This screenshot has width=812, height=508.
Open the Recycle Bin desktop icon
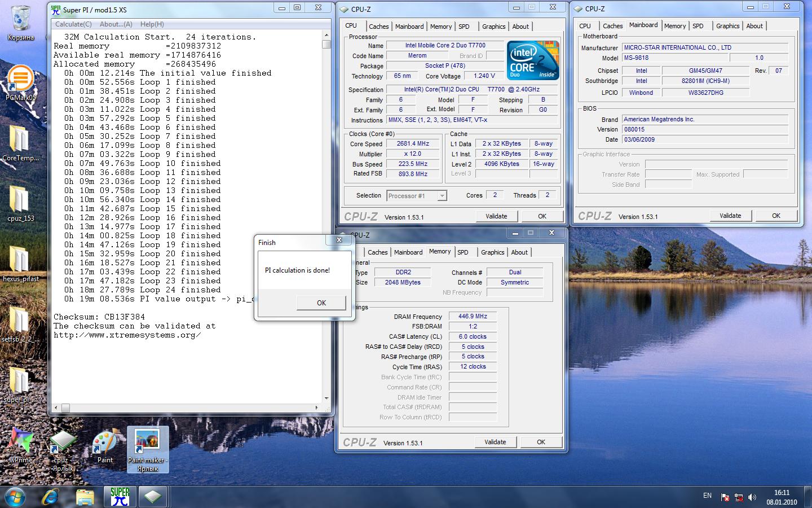coord(21,23)
